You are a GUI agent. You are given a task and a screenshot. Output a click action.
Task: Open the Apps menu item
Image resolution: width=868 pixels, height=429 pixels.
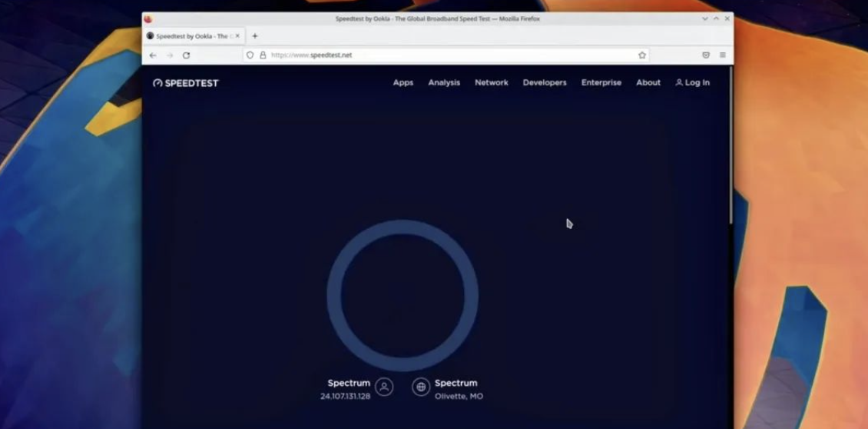coord(403,82)
